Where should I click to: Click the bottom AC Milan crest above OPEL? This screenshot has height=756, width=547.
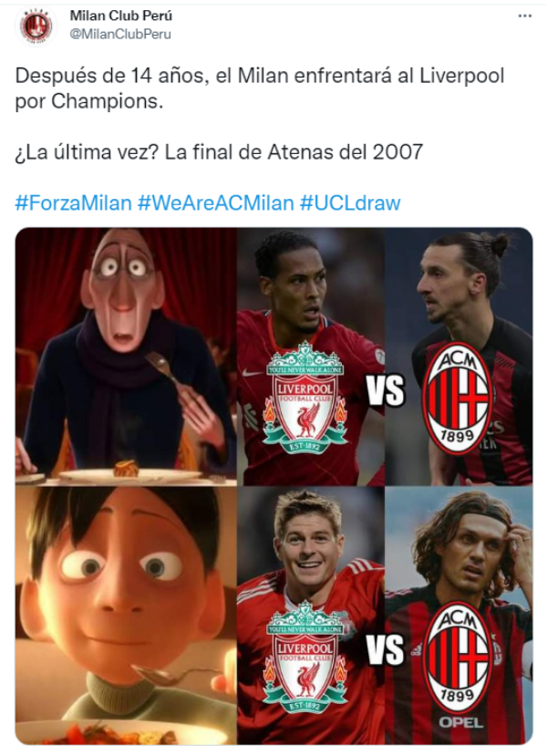click(x=457, y=657)
